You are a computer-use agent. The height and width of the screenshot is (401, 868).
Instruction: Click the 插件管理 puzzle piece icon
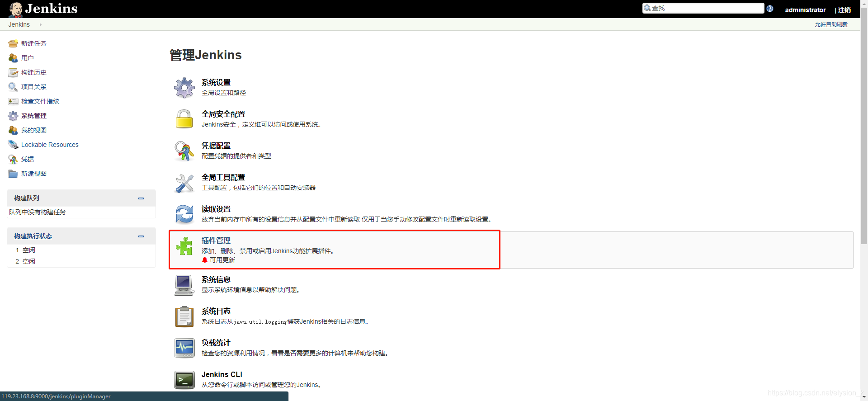coord(184,246)
